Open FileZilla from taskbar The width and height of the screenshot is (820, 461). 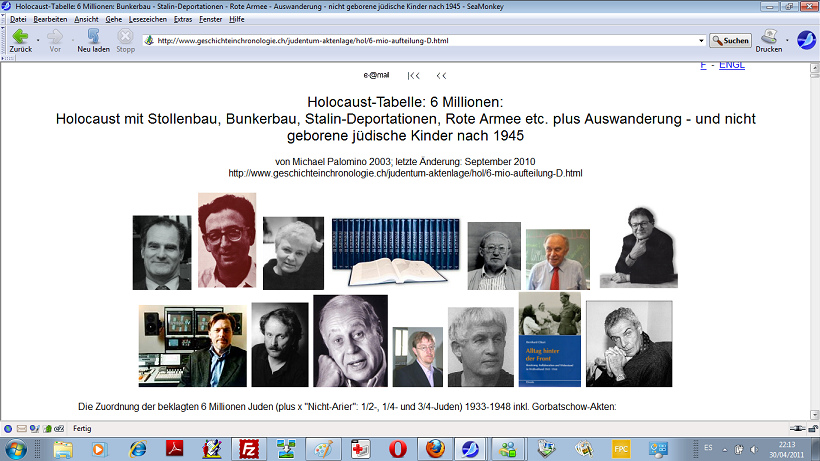[249, 450]
